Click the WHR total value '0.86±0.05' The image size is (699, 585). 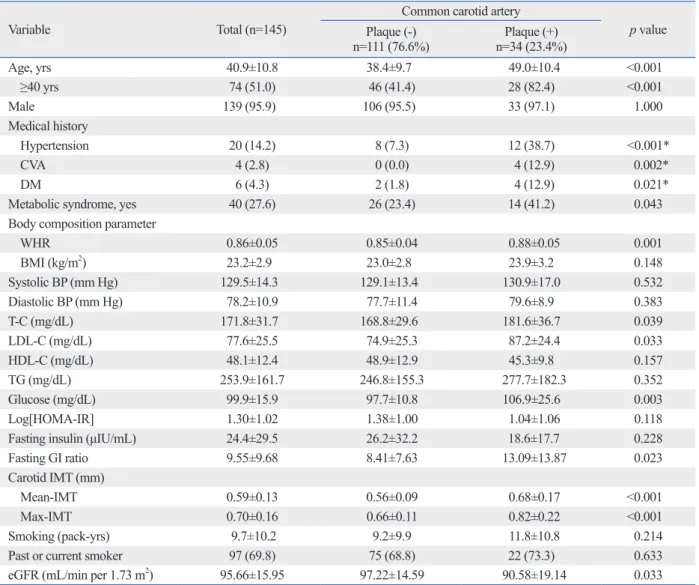(x=252, y=243)
